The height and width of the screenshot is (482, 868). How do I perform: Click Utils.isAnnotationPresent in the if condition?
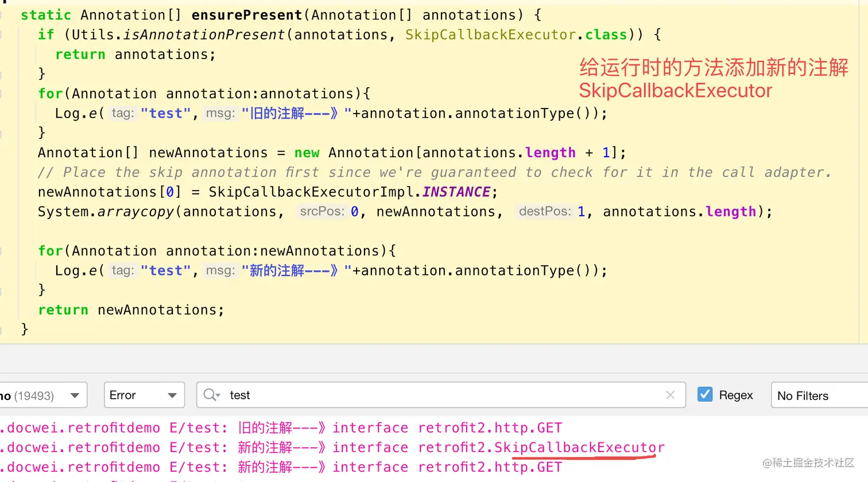(178, 35)
